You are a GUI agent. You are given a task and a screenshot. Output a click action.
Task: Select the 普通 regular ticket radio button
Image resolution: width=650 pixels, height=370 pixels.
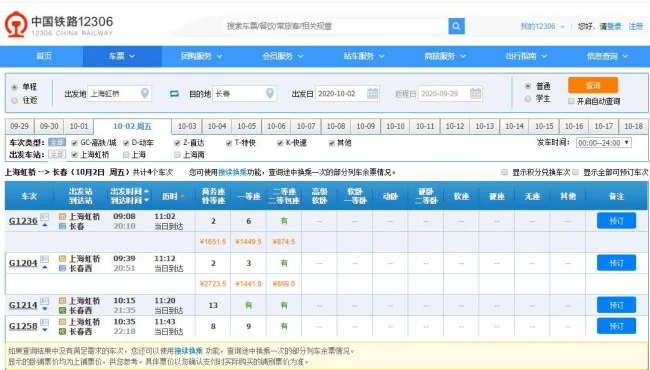[528, 86]
